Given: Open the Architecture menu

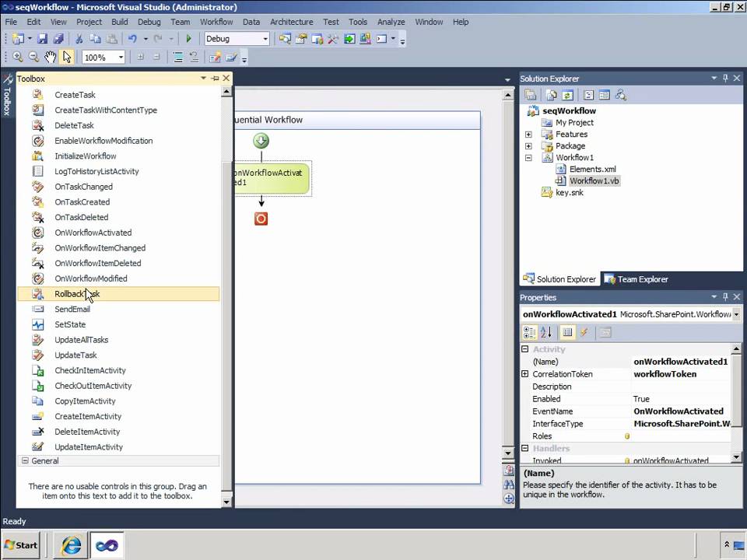Looking at the screenshot, I should [292, 22].
